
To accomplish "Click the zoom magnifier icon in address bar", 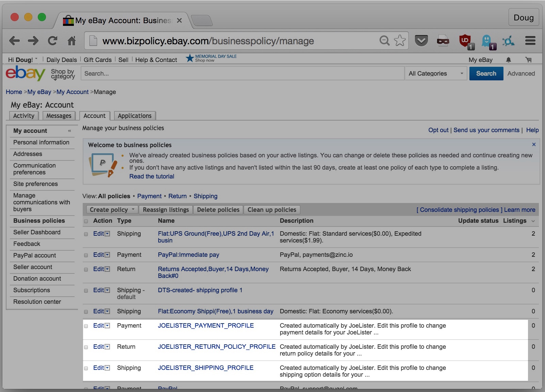I will point(384,41).
